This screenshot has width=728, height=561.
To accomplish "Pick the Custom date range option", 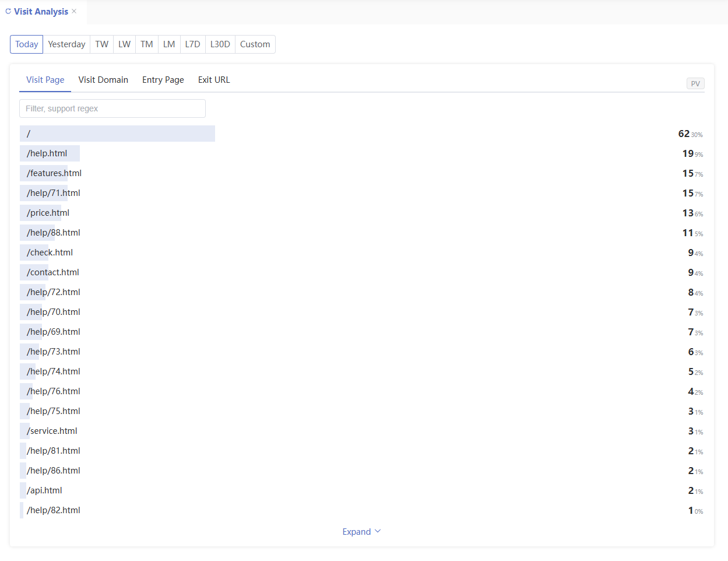I will coord(255,44).
